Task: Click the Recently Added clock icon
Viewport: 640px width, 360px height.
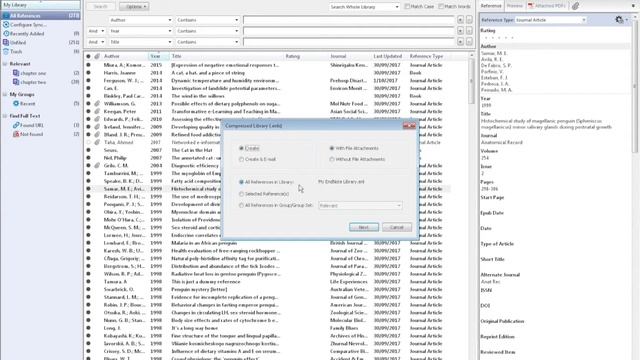Action: tap(6, 33)
